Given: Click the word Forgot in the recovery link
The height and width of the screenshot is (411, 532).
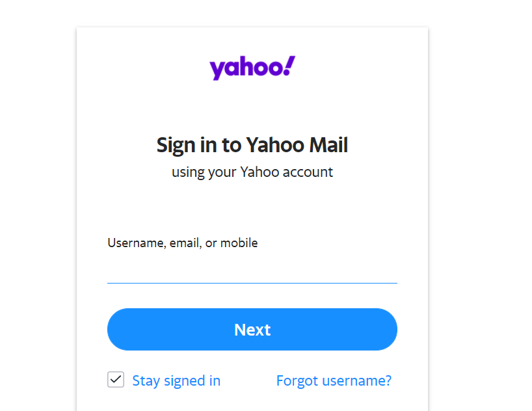Looking at the screenshot, I should [x=297, y=380].
